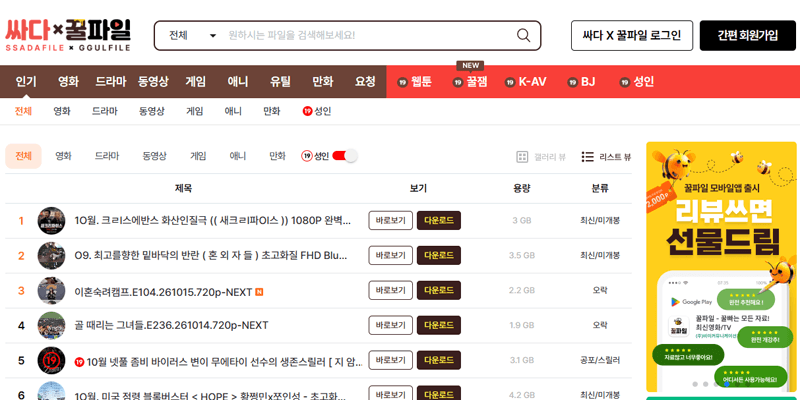This screenshot has width=800, height=400.
Task: Select 동영상 in main navigation
Action: (x=153, y=82)
